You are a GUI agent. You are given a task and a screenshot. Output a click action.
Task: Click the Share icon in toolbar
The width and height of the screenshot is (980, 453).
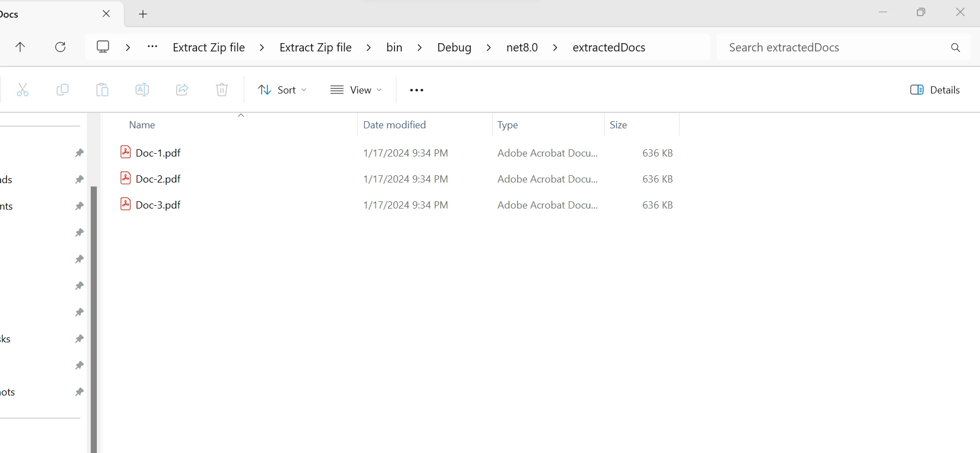point(182,90)
